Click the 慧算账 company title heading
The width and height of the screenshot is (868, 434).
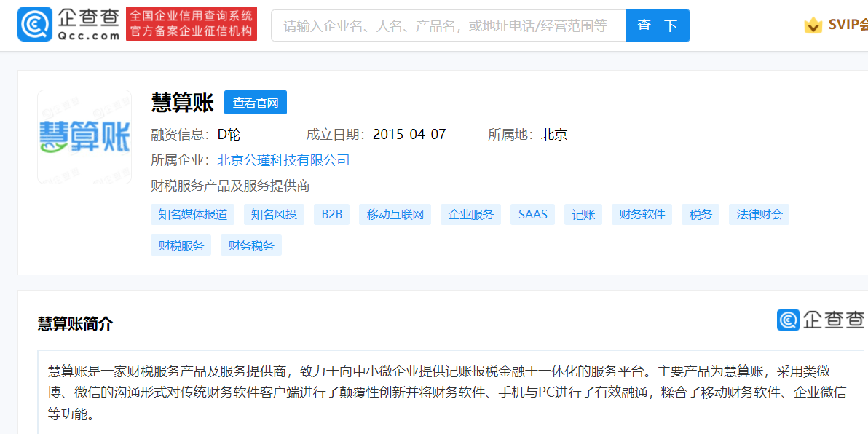(182, 103)
